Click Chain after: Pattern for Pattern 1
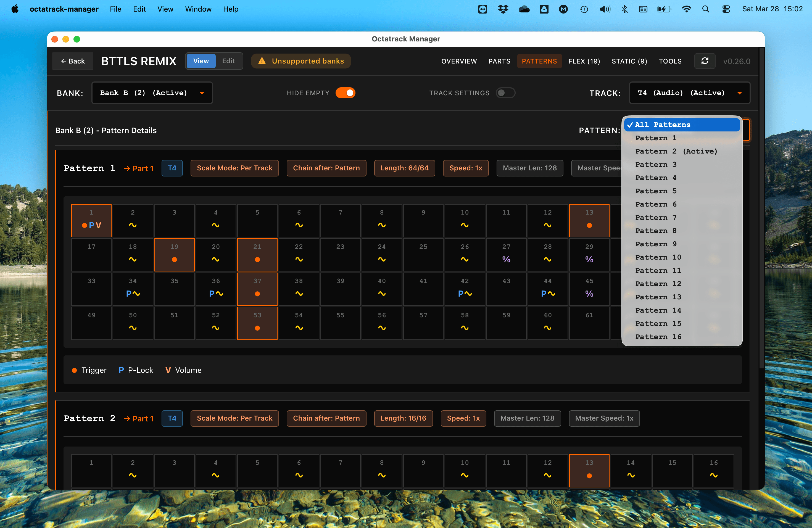812x528 pixels. [x=326, y=168]
